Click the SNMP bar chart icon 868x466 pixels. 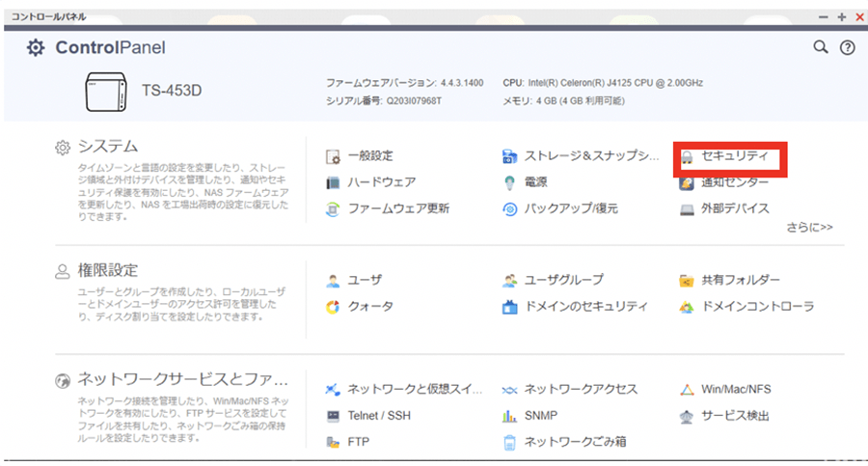click(509, 416)
